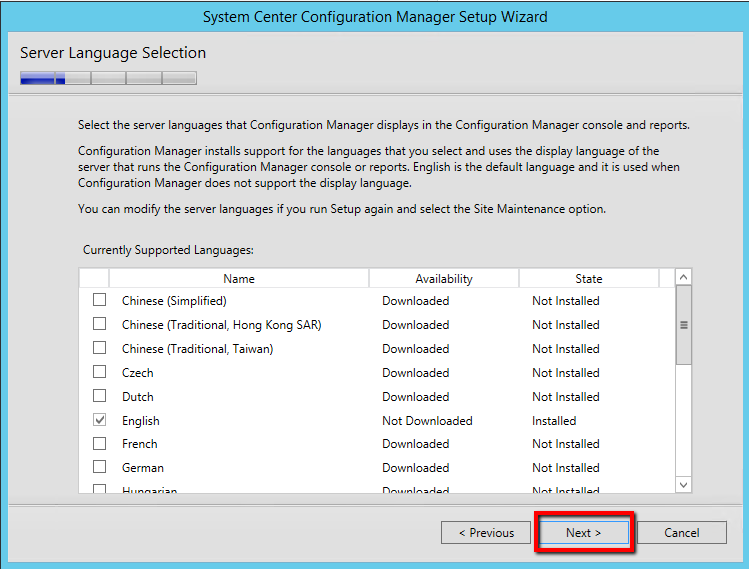
Task: Enable the French language checkbox
Action: point(99,443)
